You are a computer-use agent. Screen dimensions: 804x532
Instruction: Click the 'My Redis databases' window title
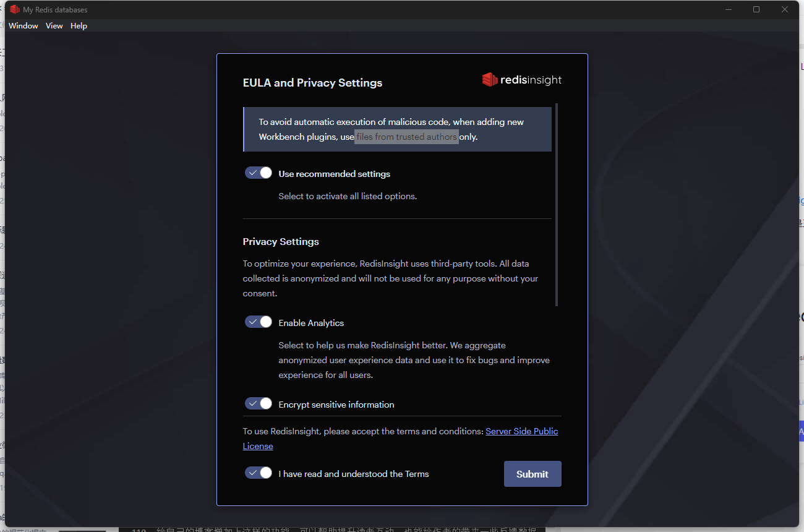coord(55,10)
